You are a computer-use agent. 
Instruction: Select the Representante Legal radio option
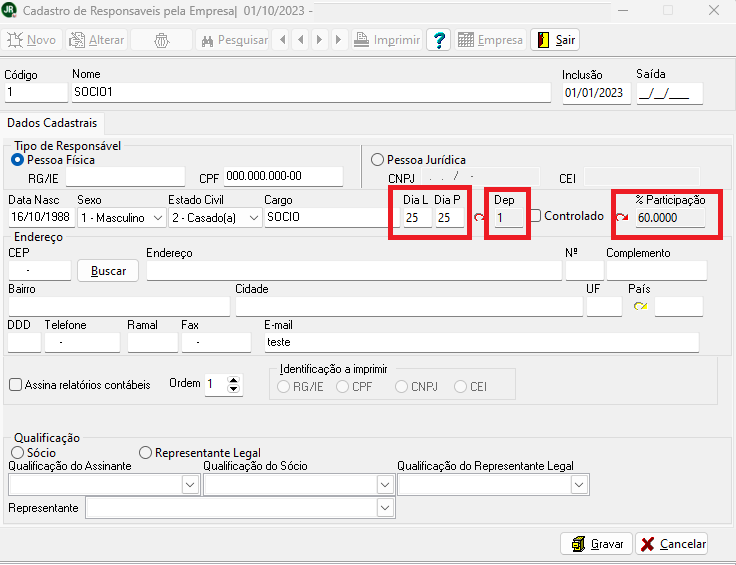tap(145, 453)
